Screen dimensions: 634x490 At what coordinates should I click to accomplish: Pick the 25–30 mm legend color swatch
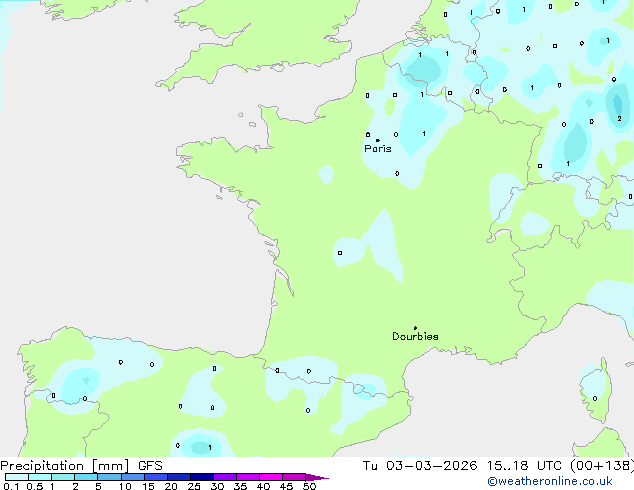pos(201,477)
